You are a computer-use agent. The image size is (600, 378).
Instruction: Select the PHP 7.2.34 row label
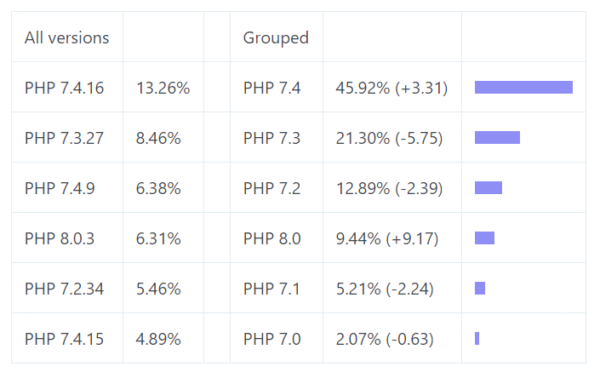pyautogui.click(x=64, y=288)
